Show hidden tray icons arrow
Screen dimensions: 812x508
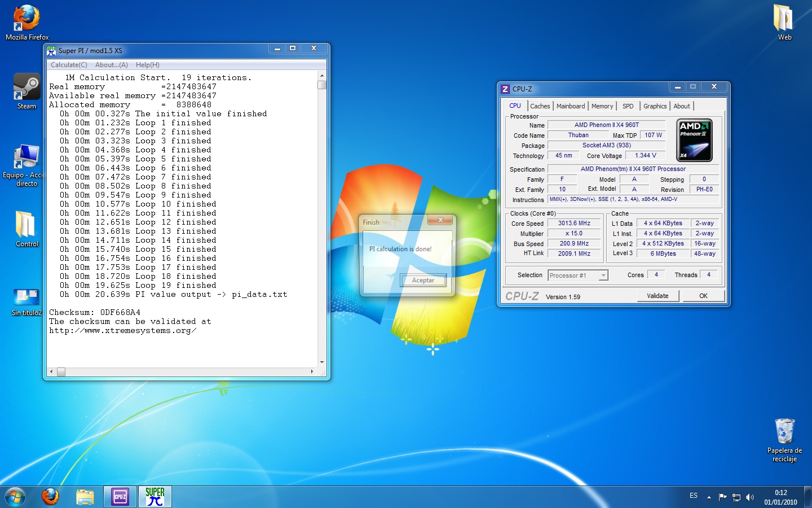click(709, 497)
